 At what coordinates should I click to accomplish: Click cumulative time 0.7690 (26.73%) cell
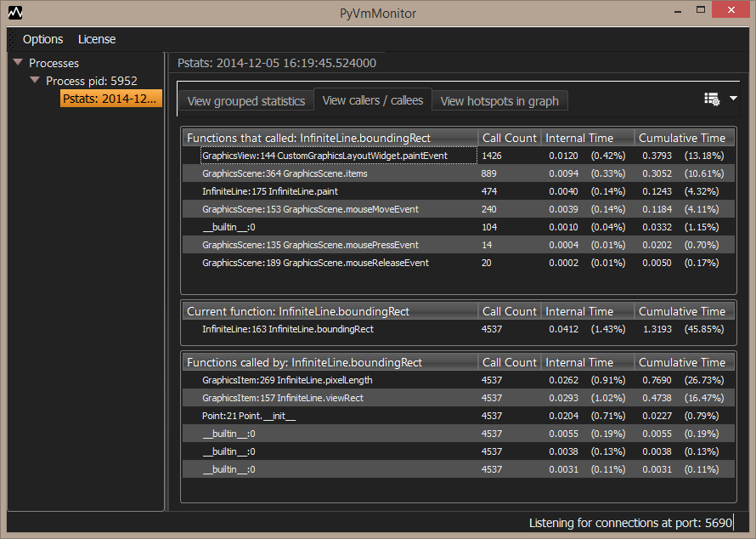point(684,380)
